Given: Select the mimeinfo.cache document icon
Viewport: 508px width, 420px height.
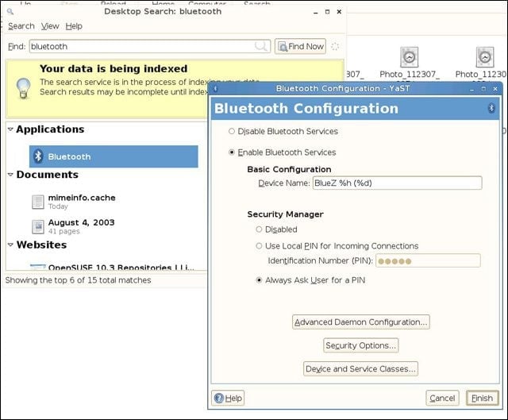Looking at the screenshot, I should tap(38, 202).
